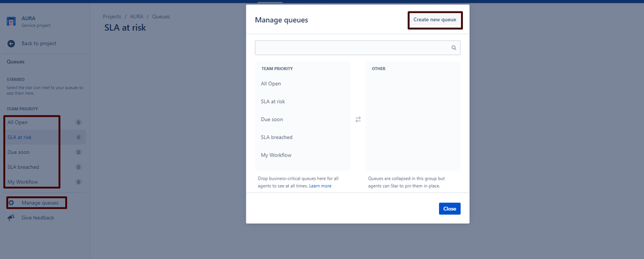Select All Open in Team Priority list
The height and width of the screenshot is (259, 644).
pyautogui.click(x=271, y=84)
